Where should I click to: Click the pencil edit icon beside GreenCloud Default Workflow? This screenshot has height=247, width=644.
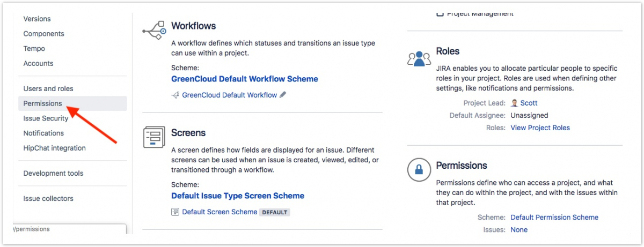(283, 95)
